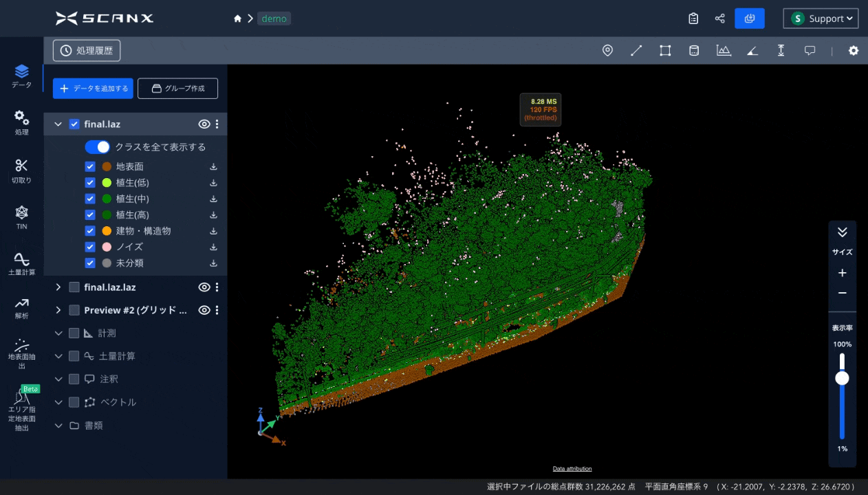The image size is (868, 495).
Task: Open the Data attribution link
Action: pos(572,469)
